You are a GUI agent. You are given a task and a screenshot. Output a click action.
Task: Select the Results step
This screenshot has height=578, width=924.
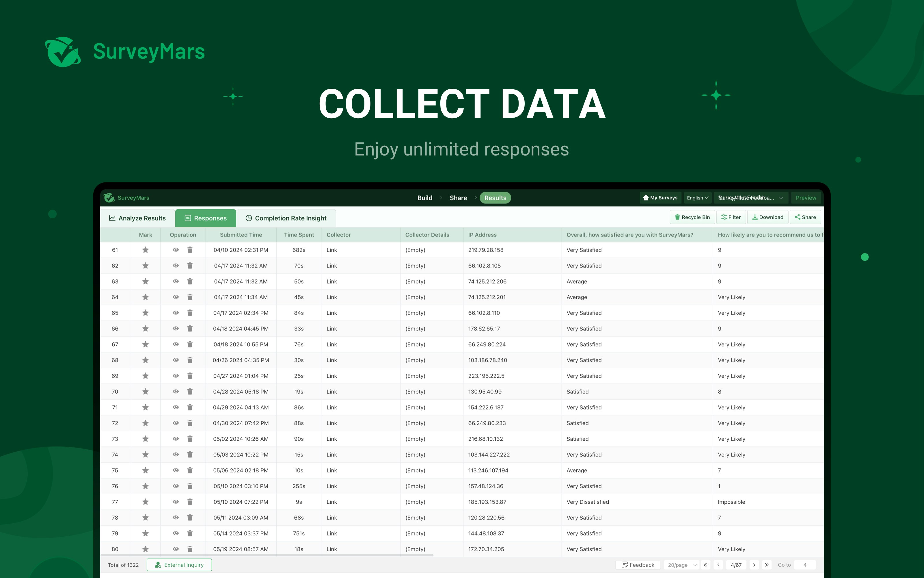pos(495,198)
